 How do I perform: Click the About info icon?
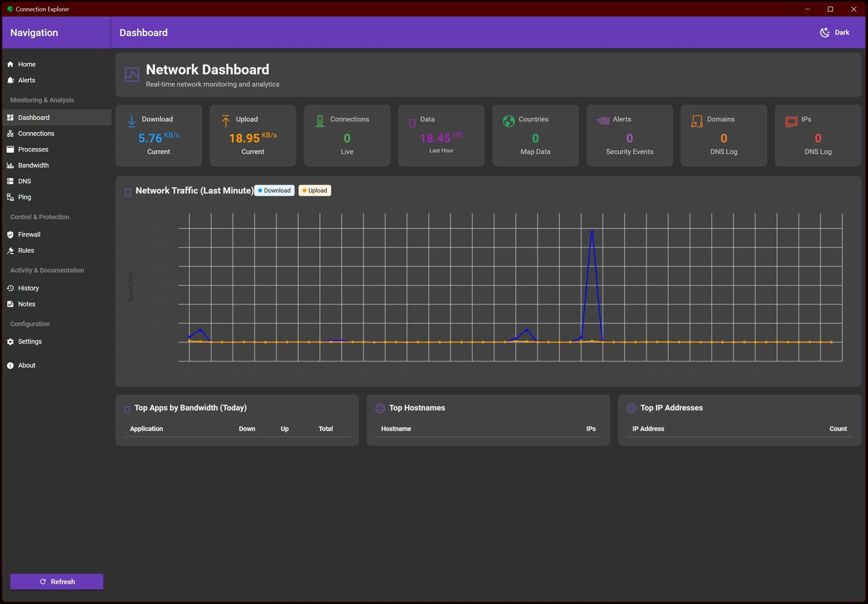(x=10, y=366)
